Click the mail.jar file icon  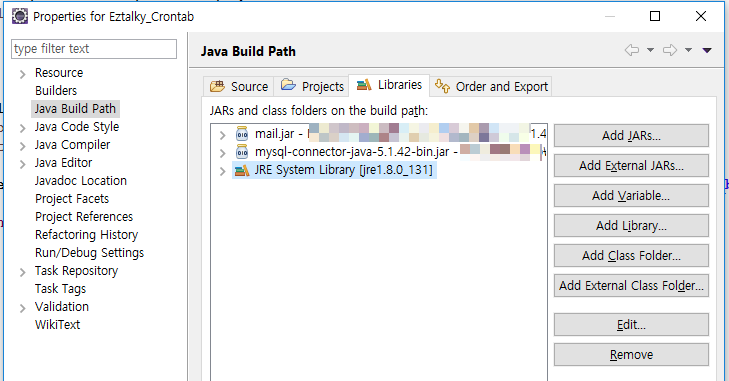[x=242, y=134]
